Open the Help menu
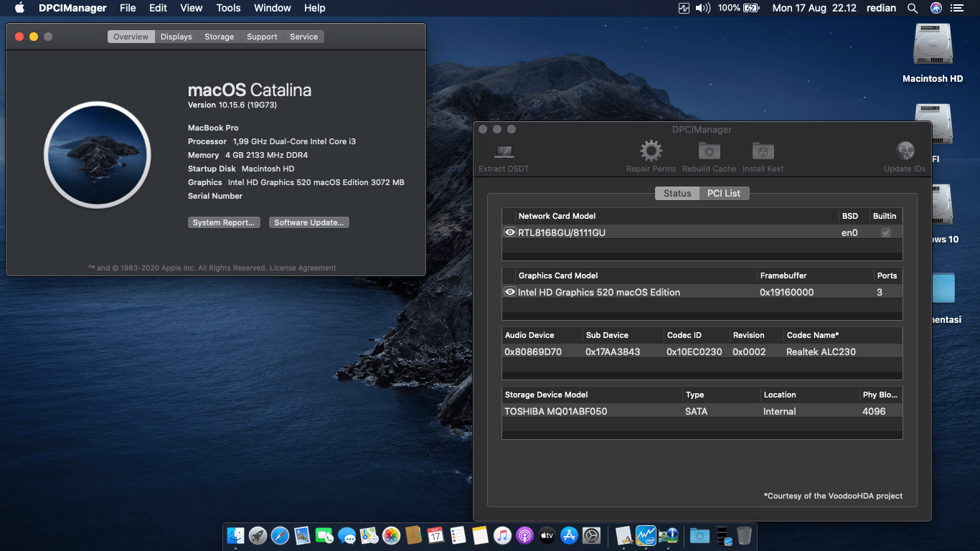Image resolution: width=980 pixels, height=551 pixels. click(x=314, y=8)
